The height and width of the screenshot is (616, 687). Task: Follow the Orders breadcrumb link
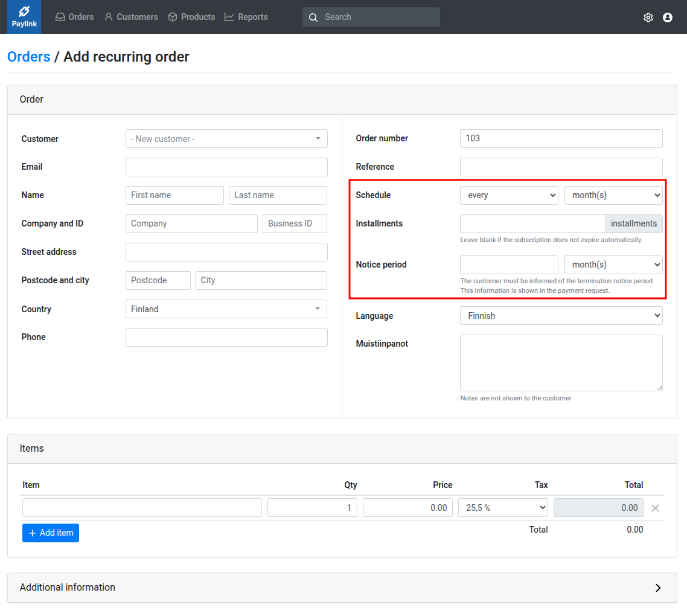28,57
